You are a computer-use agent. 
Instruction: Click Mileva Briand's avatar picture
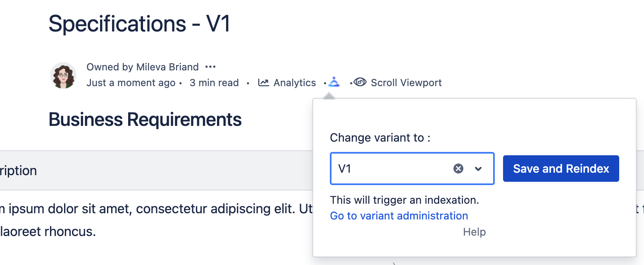(63, 75)
